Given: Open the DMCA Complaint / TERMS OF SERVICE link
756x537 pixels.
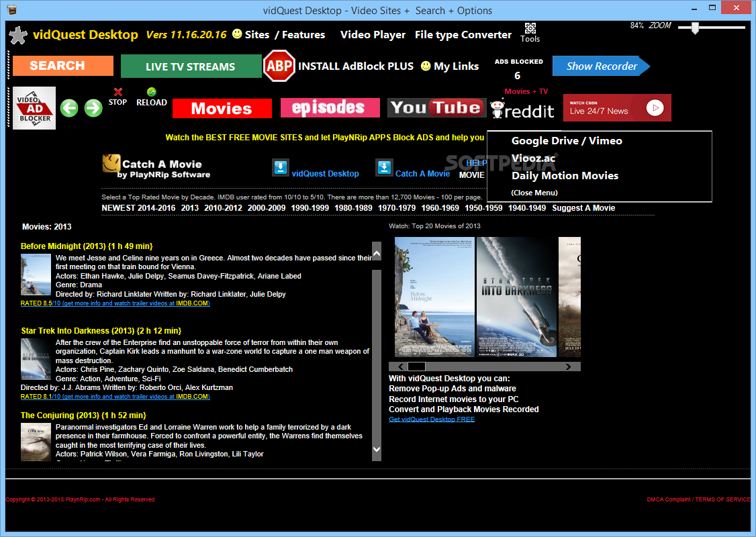Looking at the screenshot, I should pos(698,499).
